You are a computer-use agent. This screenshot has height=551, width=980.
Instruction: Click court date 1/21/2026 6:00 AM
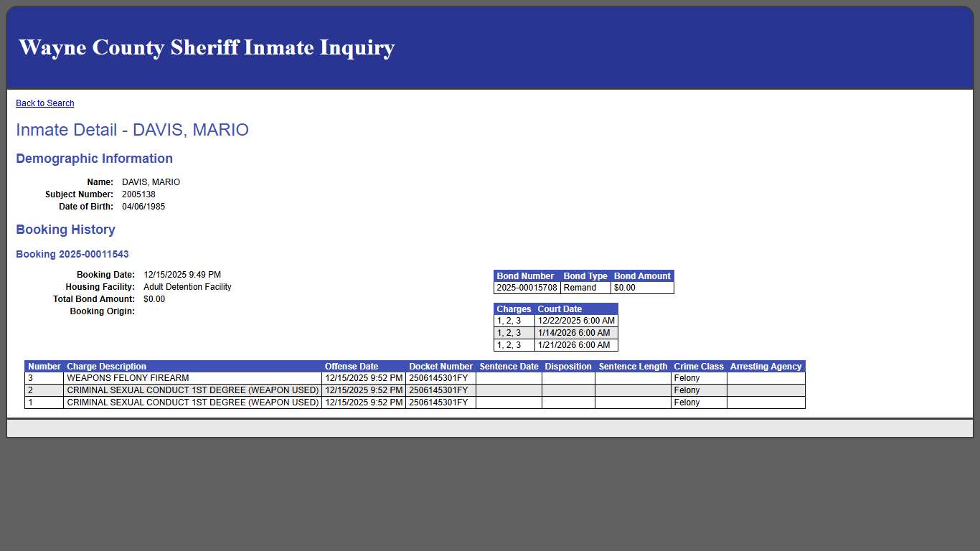[x=574, y=345]
